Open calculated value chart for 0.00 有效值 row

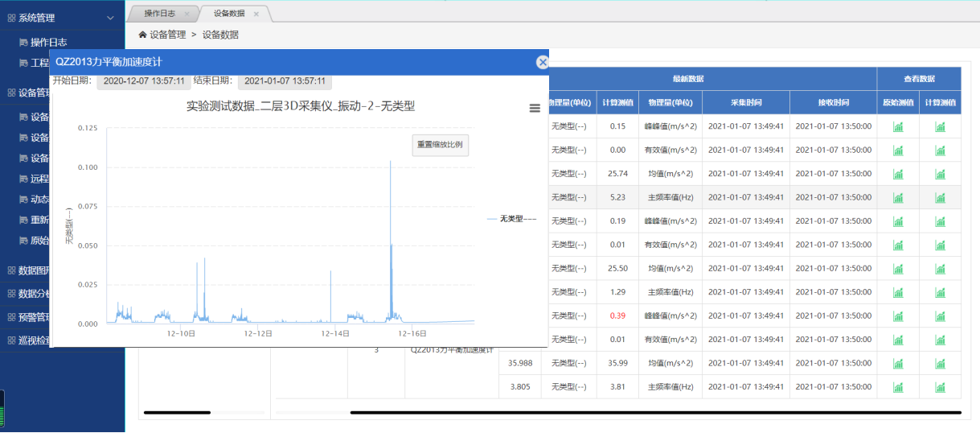click(x=940, y=151)
